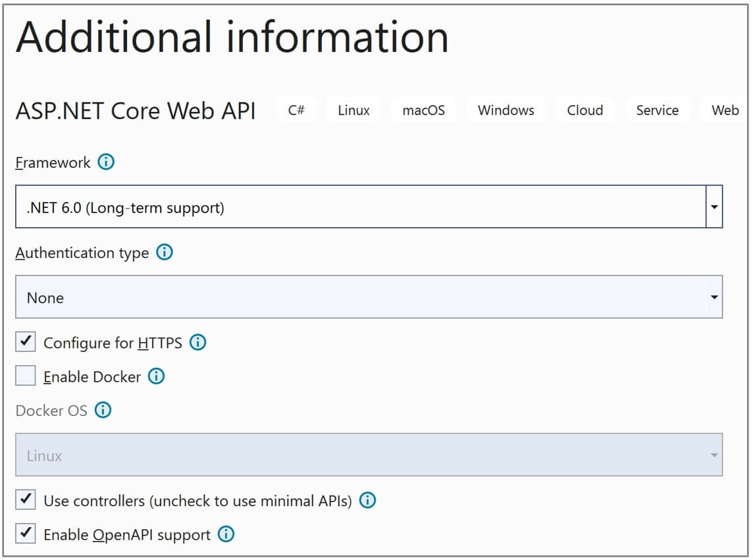Image resolution: width=753 pixels, height=560 pixels.
Task: Click the Configure for HTTPS label text
Action: point(113,343)
